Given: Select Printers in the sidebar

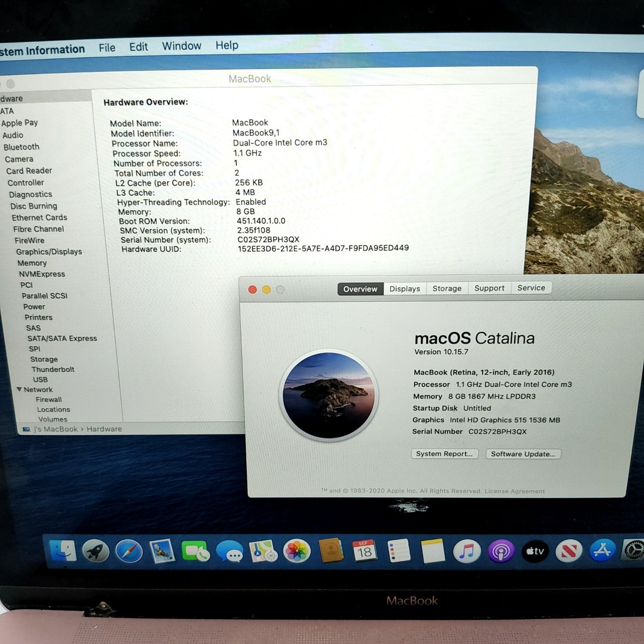Looking at the screenshot, I should tap(39, 317).
